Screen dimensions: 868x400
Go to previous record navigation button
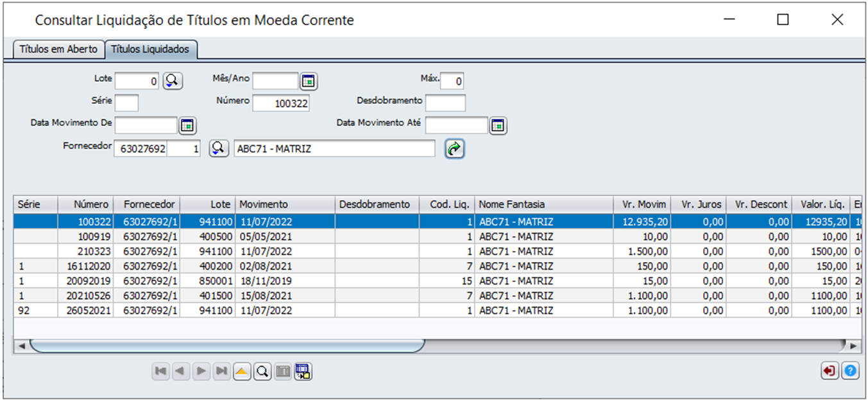(181, 371)
